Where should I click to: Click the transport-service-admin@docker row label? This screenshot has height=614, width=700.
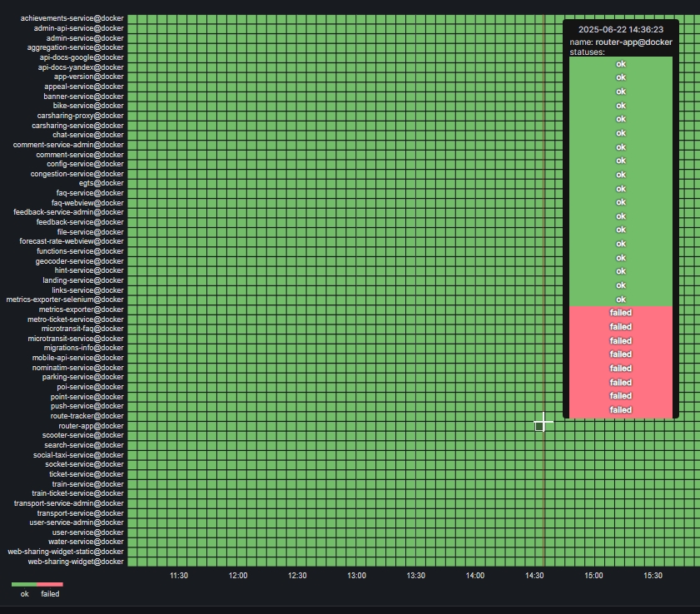[69, 503]
